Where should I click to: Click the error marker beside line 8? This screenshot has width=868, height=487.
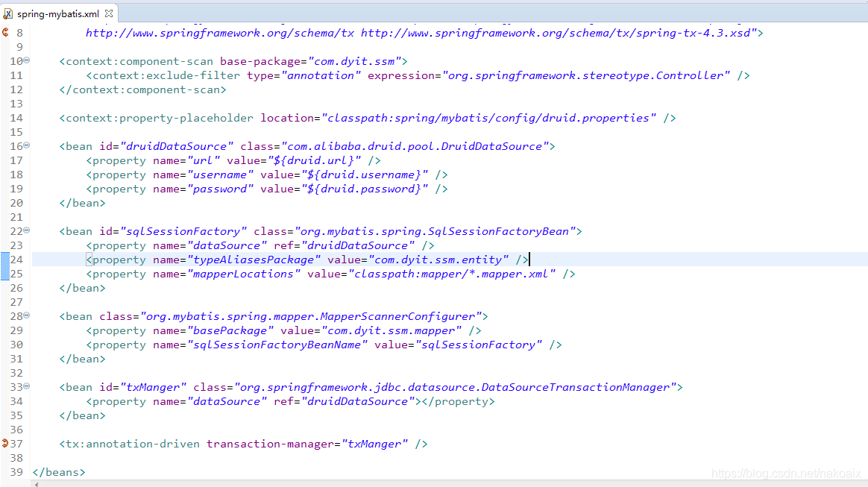[x=5, y=33]
